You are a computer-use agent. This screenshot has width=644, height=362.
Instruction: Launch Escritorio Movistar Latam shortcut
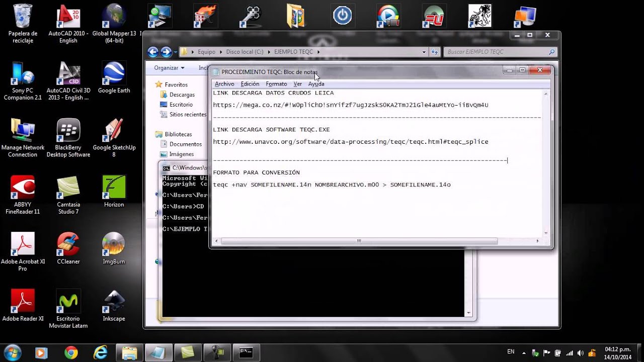coord(68,309)
